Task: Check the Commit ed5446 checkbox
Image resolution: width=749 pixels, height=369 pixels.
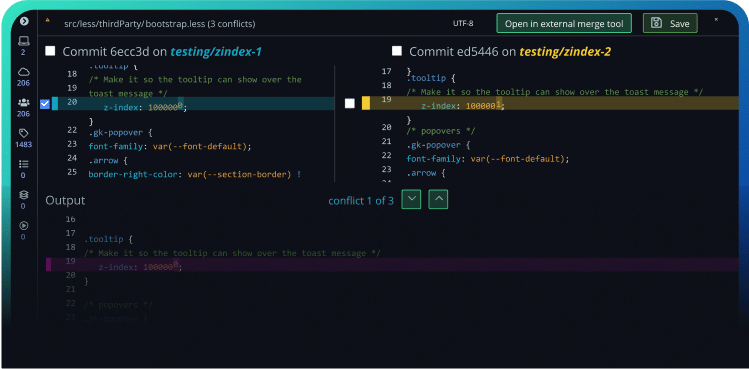Action: 396,51
